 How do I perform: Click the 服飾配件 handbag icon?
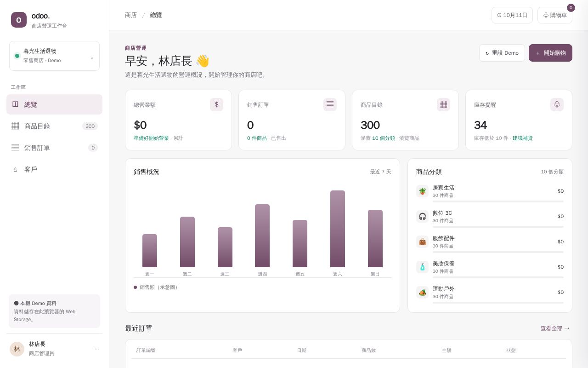pyautogui.click(x=422, y=241)
